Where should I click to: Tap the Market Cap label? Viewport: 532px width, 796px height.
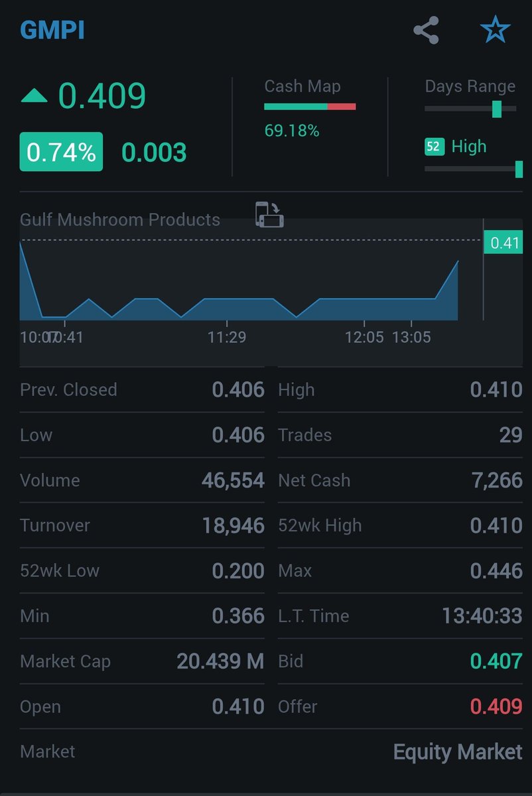pyautogui.click(x=65, y=661)
